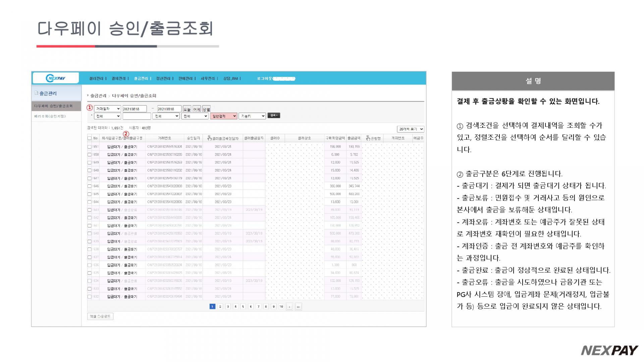This screenshot has height=362, width=644.
Task: Click the 셀러상호 column header
Action: 305,138
